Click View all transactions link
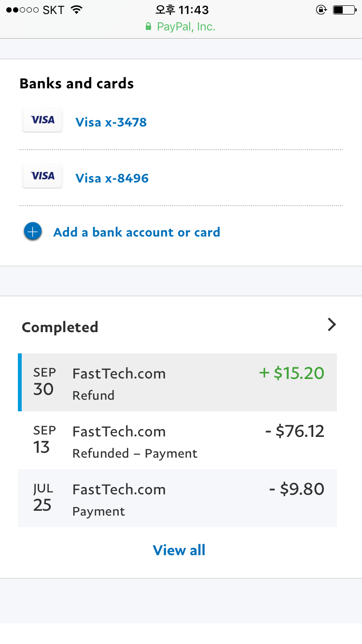The height and width of the screenshot is (644, 362). [x=179, y=550]
